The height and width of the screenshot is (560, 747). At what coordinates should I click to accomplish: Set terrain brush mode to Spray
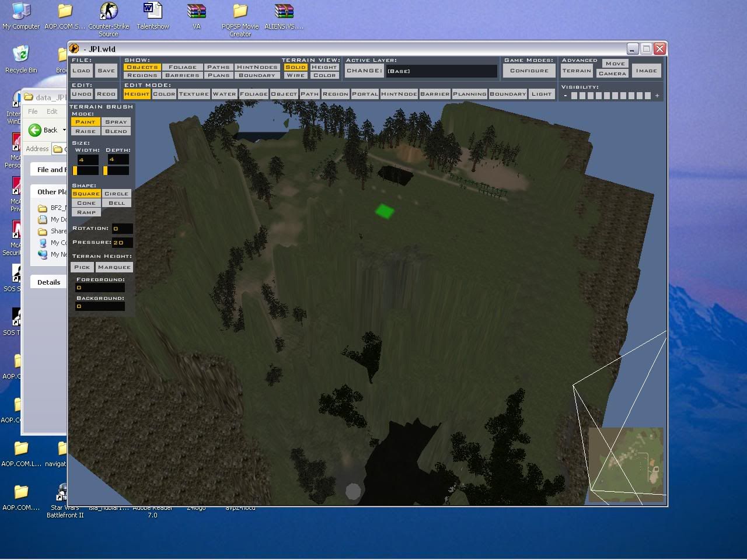[116, 122]
